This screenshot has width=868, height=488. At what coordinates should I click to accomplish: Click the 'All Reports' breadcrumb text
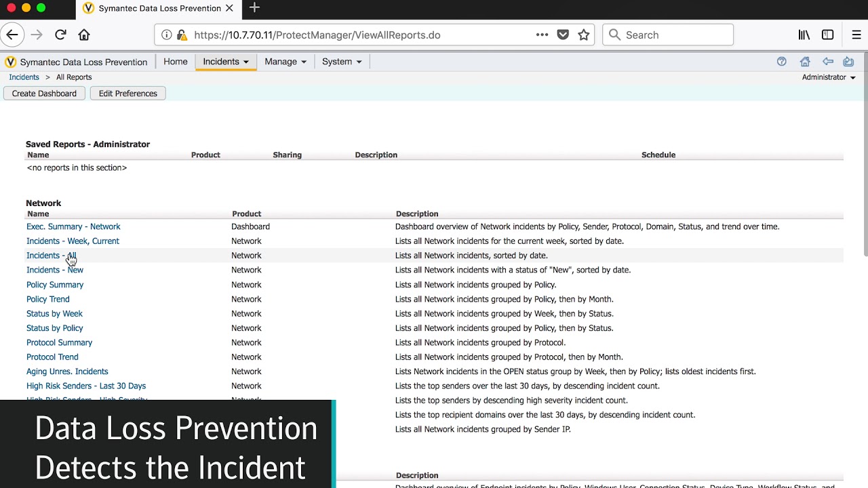(74, 77)
